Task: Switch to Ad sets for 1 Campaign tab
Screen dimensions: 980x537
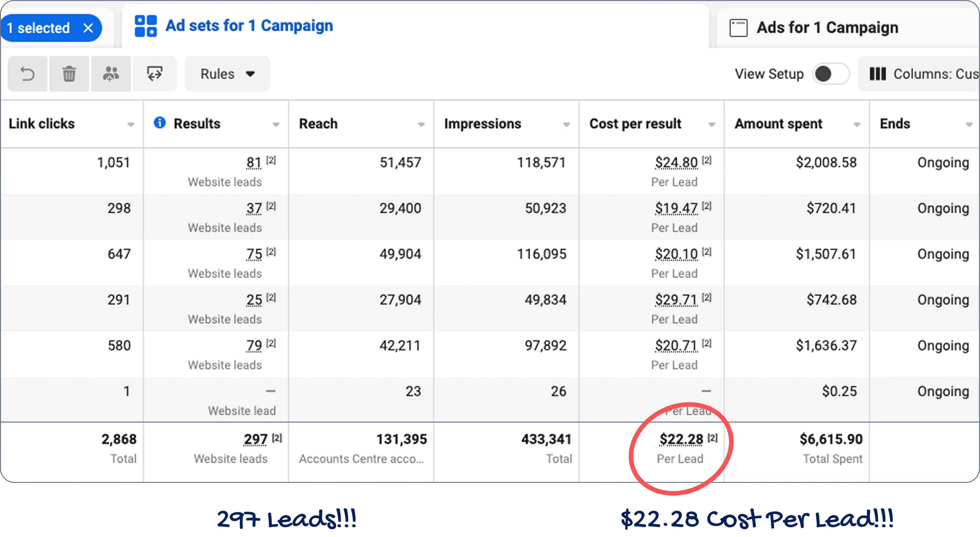Action: (249, 26)
